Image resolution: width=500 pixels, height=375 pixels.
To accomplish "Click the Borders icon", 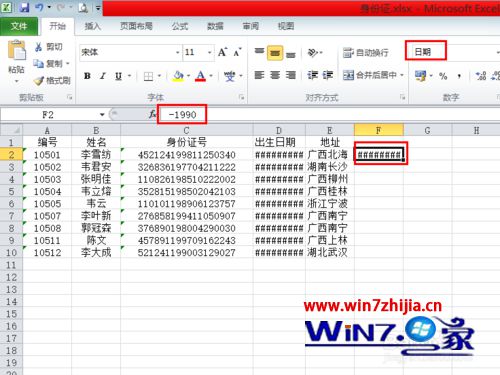I will pos(148,76).
